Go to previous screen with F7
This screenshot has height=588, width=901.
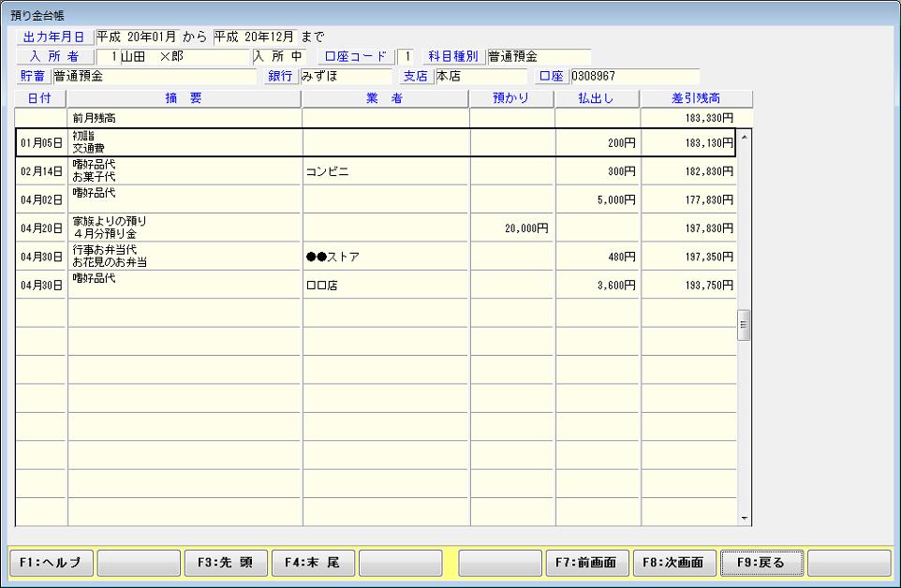[585, 563]
